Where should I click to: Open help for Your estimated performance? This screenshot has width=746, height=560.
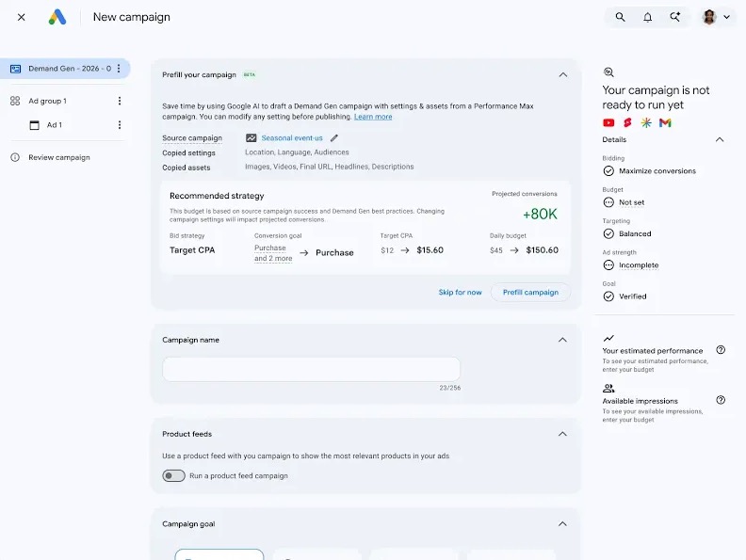(x=721, y=350)
